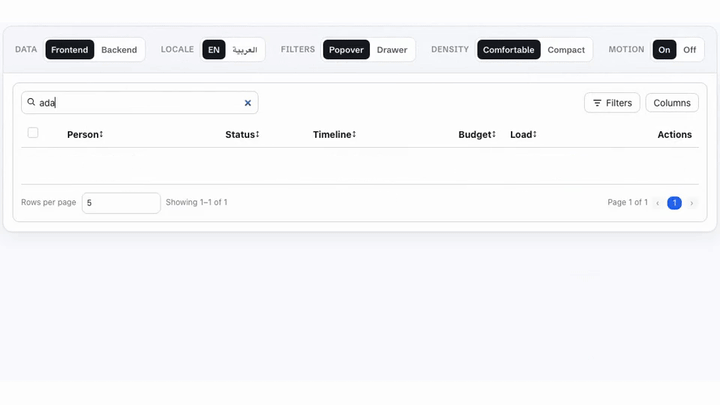Click the Actions column header

[x=674, y=135]
